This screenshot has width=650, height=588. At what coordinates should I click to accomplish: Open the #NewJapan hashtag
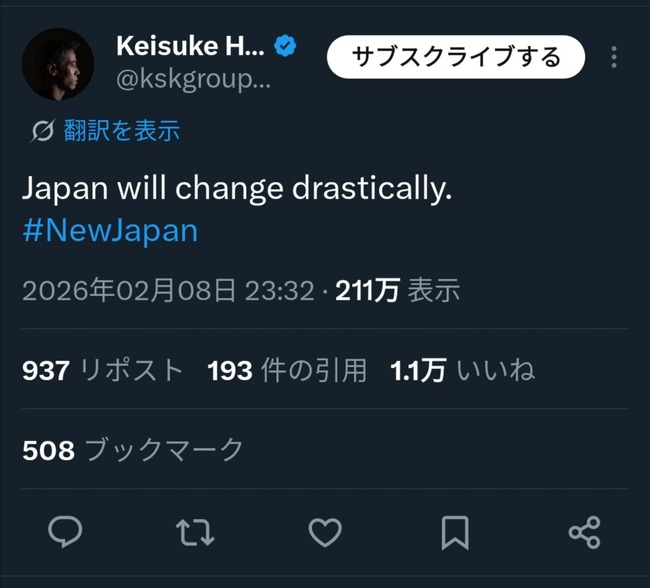point(110,231)
